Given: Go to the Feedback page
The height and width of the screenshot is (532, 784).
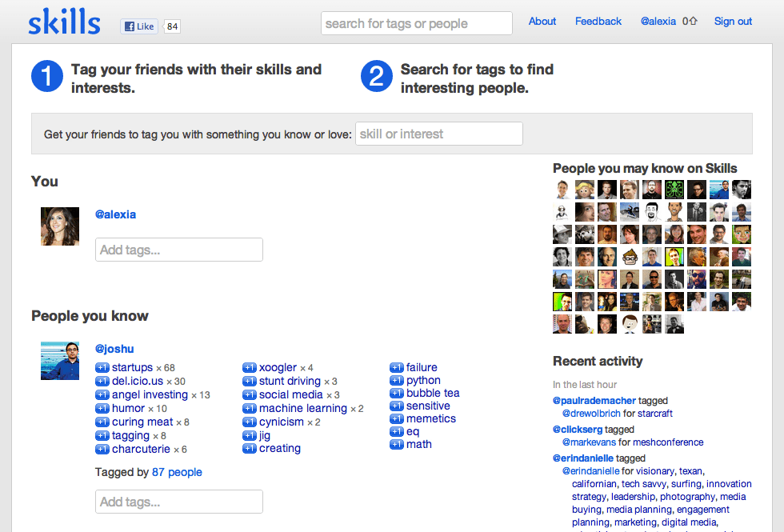Looking at the screenshot, I should tap(598, 22).
